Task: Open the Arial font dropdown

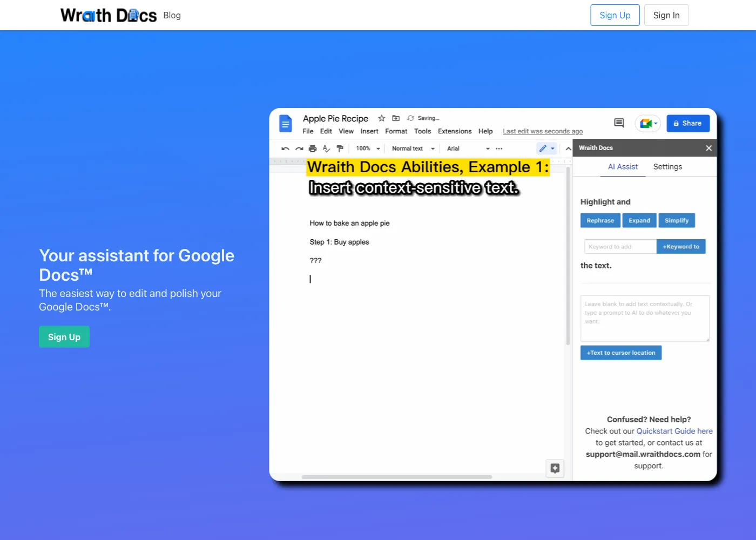Action: tap(468, 148)
